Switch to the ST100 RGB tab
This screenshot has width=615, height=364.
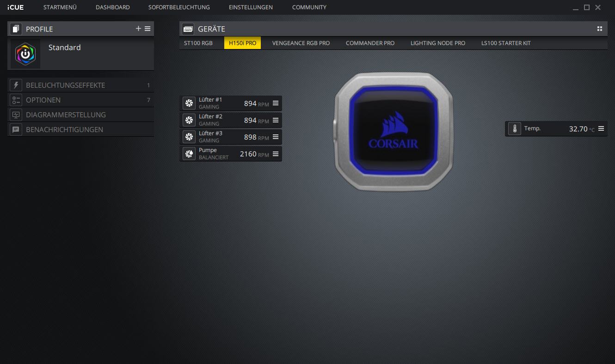coord(198,43)
